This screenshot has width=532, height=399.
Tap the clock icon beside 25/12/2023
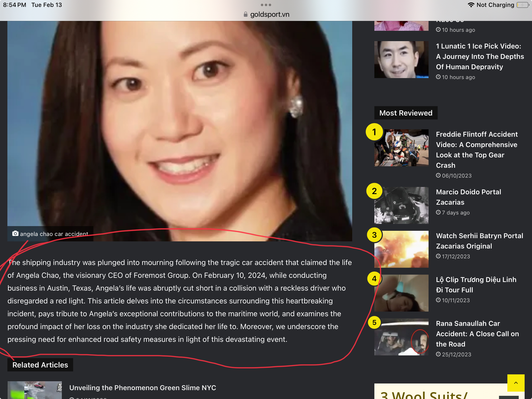click(x=438, y=354)
